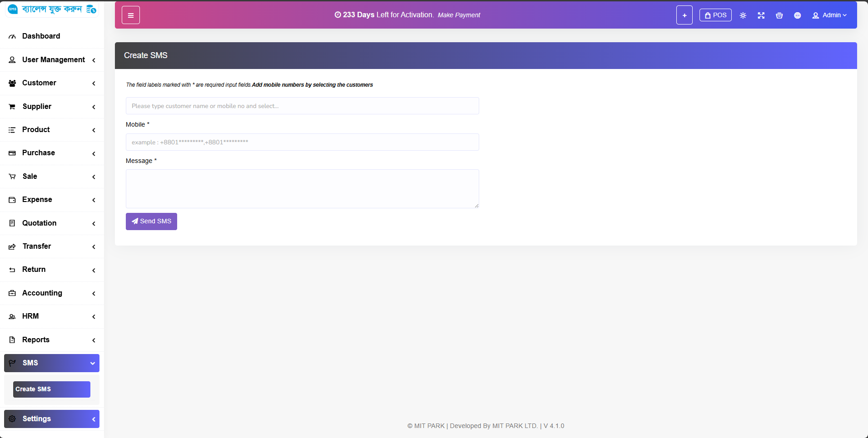Click the Settings gear icon in sidebar

coord(12,419)
